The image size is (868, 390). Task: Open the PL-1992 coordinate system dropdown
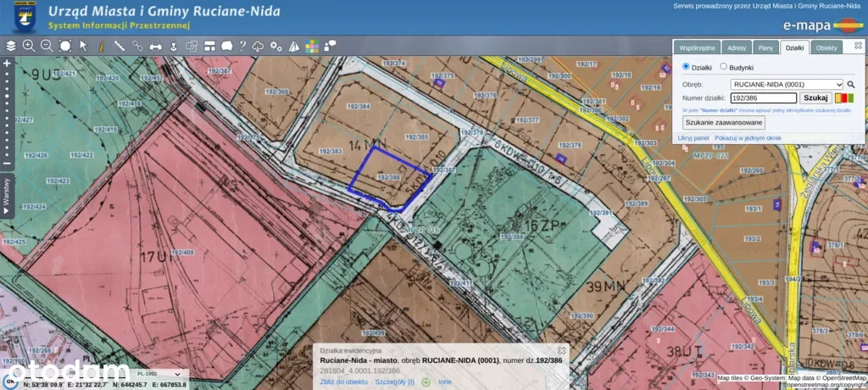coord(157,373)
